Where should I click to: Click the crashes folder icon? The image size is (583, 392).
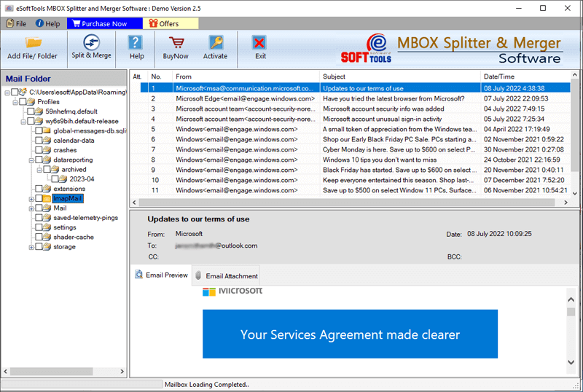click(x=47, y=150)
